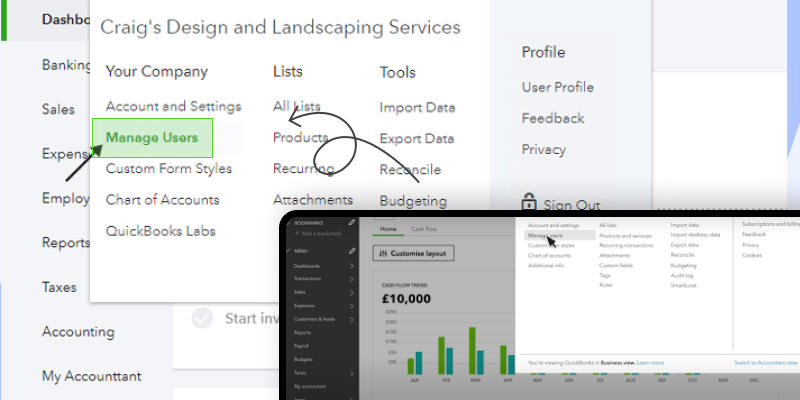
Task: Open Tags in the small inset menu
Action: (x=605, y=276)
